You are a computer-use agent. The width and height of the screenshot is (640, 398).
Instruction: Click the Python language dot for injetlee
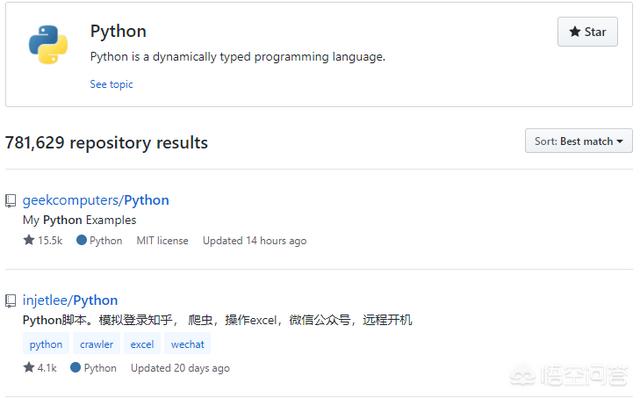pos(75,367)
